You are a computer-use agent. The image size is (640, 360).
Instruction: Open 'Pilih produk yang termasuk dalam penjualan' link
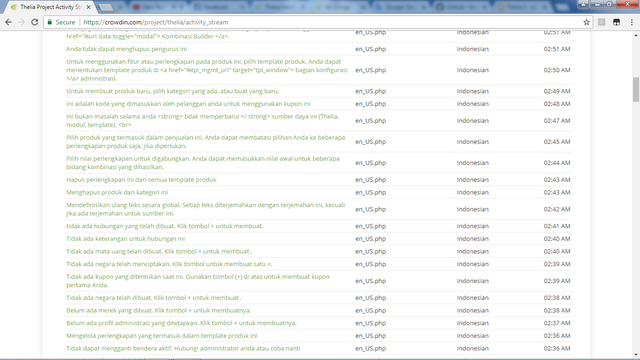coord(205,142)
